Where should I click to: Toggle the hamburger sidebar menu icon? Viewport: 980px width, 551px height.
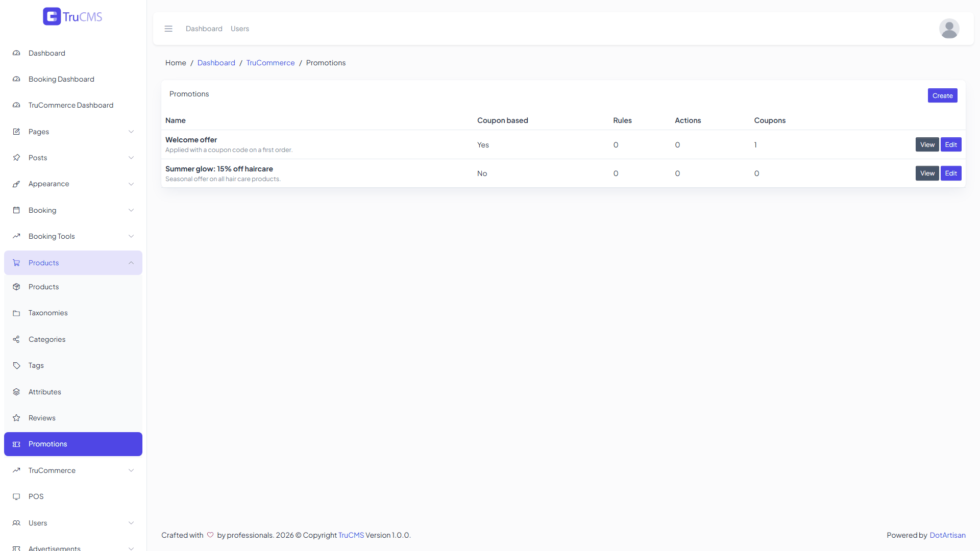168,29
